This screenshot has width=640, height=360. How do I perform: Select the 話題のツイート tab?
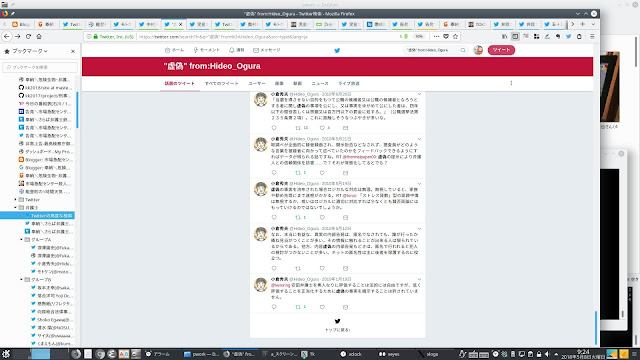tap(180, 83)
